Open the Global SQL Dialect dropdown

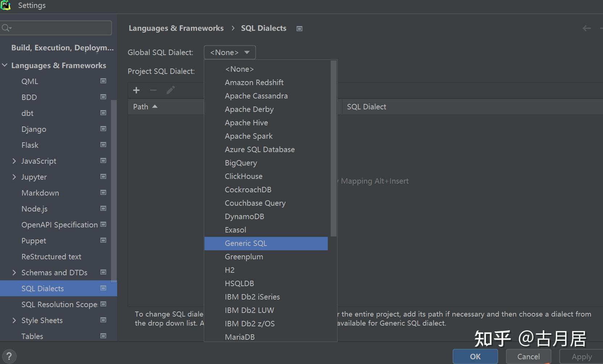point(230,53)
